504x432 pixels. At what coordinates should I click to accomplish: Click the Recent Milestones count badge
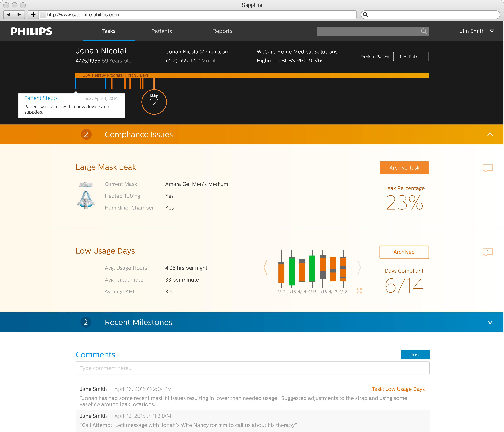[86, 322]
